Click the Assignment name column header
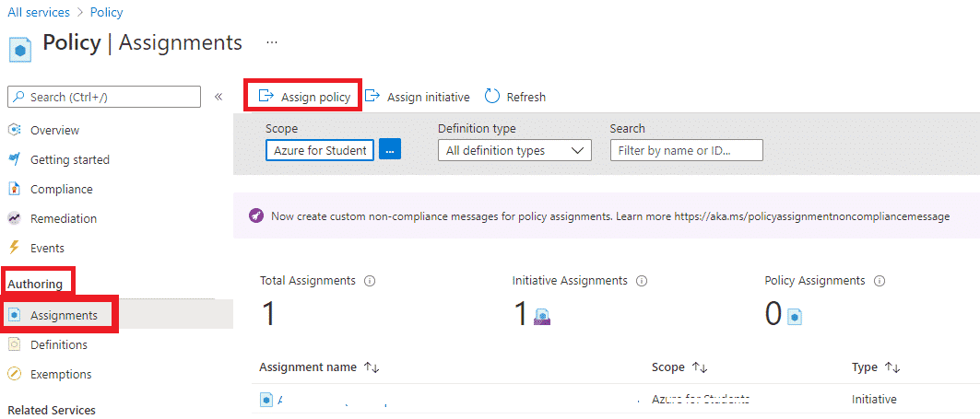 tap(308, 367)
